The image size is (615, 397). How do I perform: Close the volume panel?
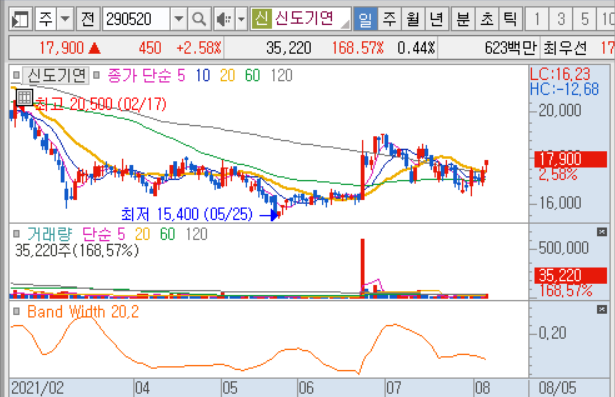pos(602,232)
